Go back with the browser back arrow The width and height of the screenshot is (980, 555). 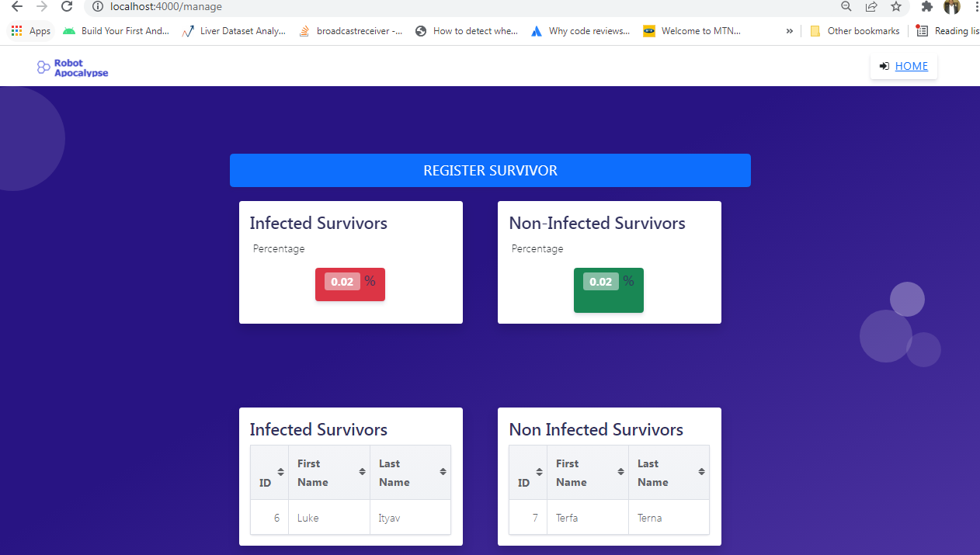[17, 6]
